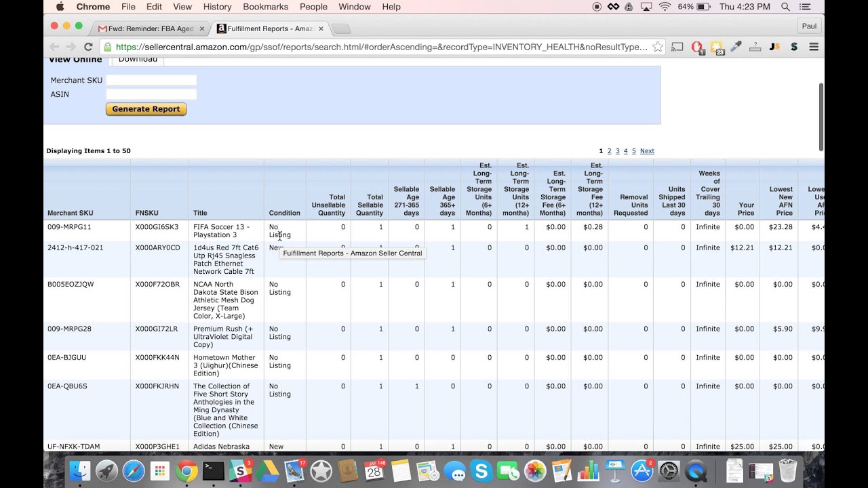
Task: Open the Bookmarks menu
Action: pyautogui.click(x=266, y=7)
